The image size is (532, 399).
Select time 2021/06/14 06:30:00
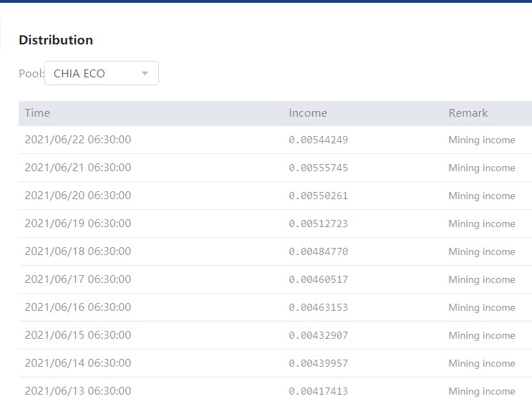pos(78,362)
